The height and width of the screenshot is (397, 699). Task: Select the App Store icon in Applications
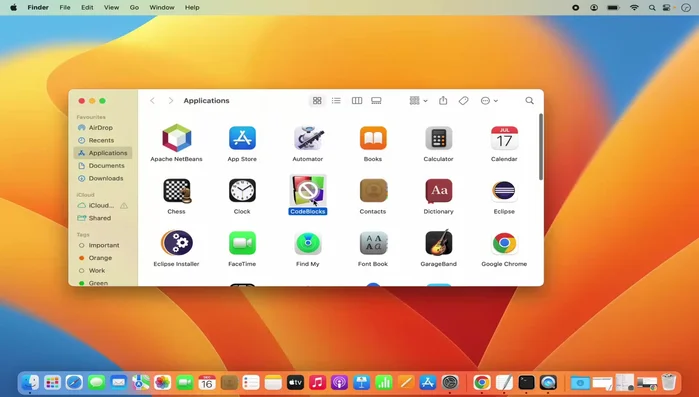(x=242, y=138)
